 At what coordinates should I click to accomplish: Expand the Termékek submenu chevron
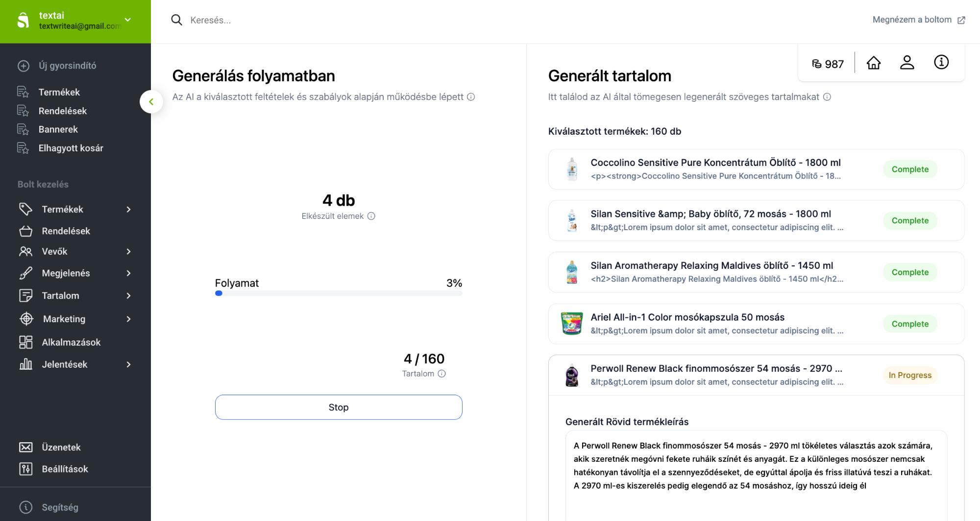pos(128,210)
